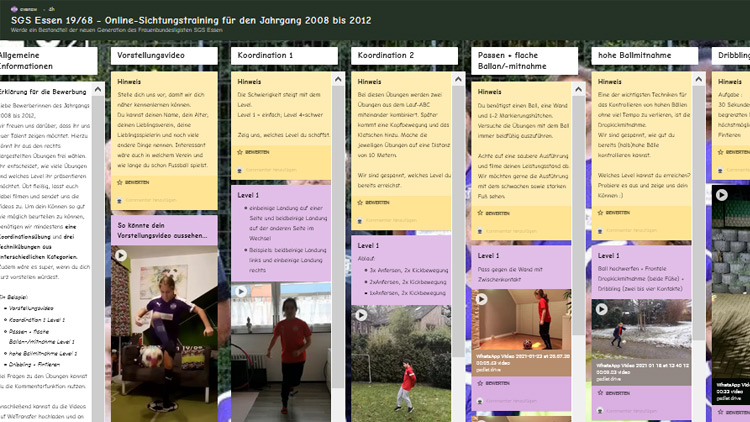Click 'Level 1' heading in Koordination 2 card
This screenshot has width=750, height=422.
tap(368, 245)
